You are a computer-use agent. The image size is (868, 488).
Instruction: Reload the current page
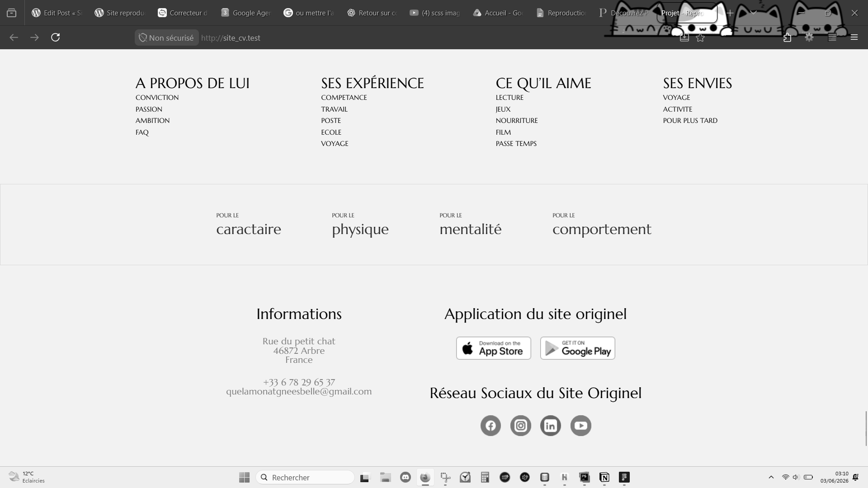click(x=55, y=38)
